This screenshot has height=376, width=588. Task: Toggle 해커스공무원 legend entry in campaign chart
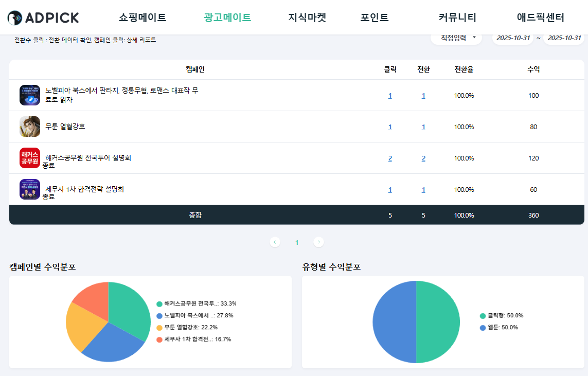pos(159,303)
